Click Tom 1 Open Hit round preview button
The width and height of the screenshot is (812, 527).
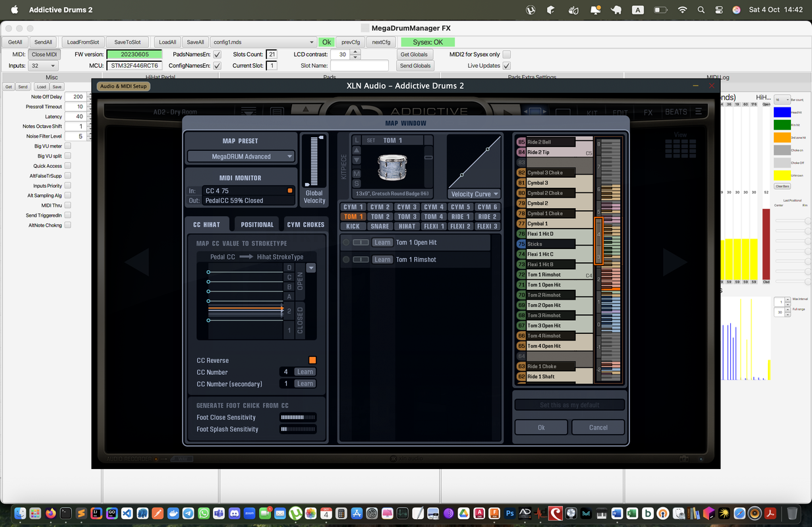(x=346, y=242)
